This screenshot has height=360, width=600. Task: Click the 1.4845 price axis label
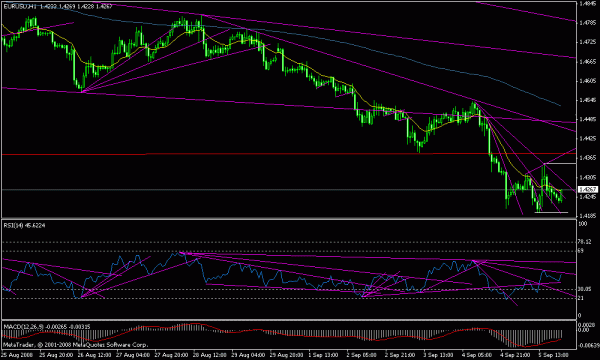[x=587, y=3]
